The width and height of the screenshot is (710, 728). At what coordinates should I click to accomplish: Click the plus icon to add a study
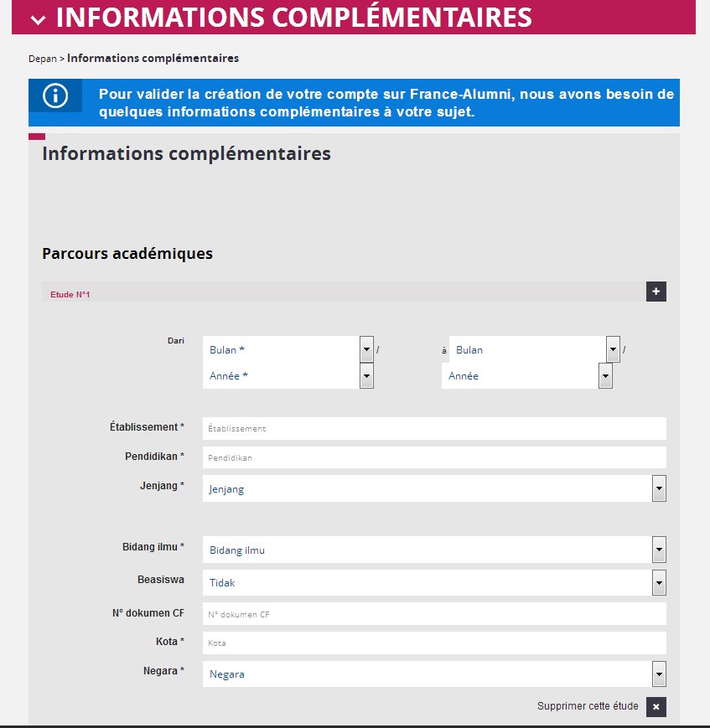pos(656,292)
